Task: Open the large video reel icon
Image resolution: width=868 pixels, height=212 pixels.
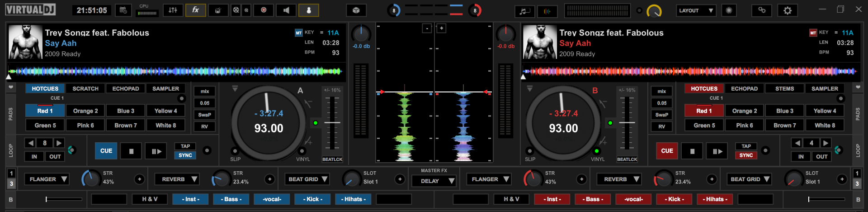Action: tap(236, 10)
